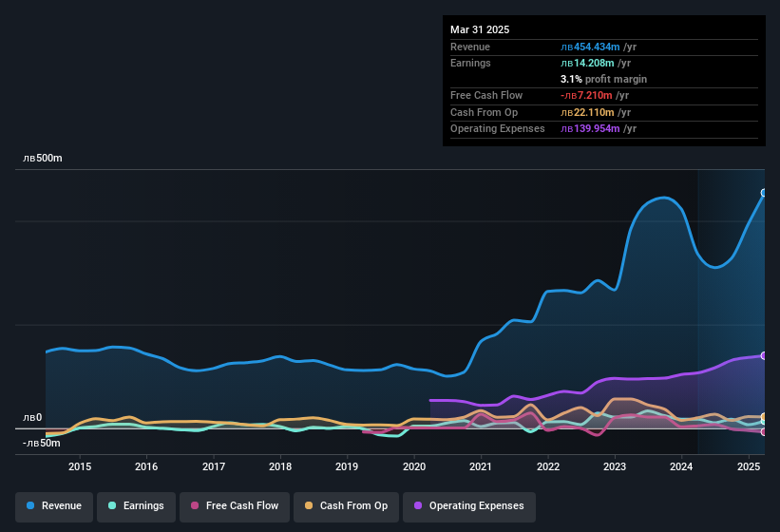Click the Revenue value лв454.434m in tooltip
780x532 pixels.
[x=590, y=47]
